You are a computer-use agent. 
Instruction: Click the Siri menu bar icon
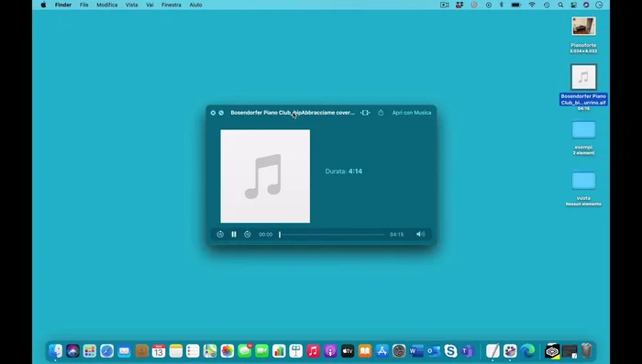click(x=586, y=5)
